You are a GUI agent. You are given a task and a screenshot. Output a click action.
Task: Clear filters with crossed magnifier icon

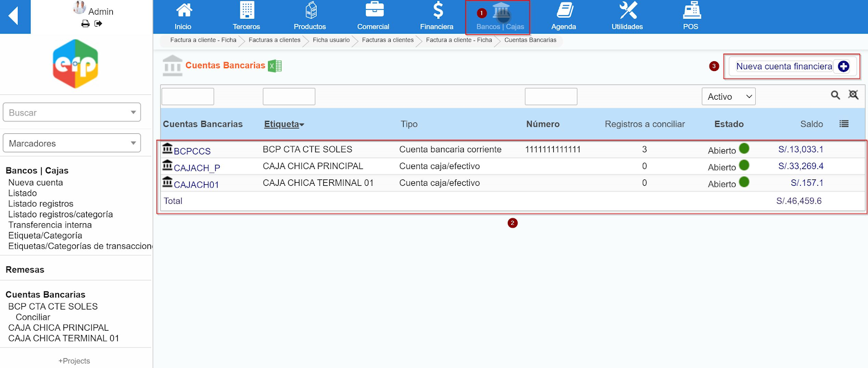point(853,95)
